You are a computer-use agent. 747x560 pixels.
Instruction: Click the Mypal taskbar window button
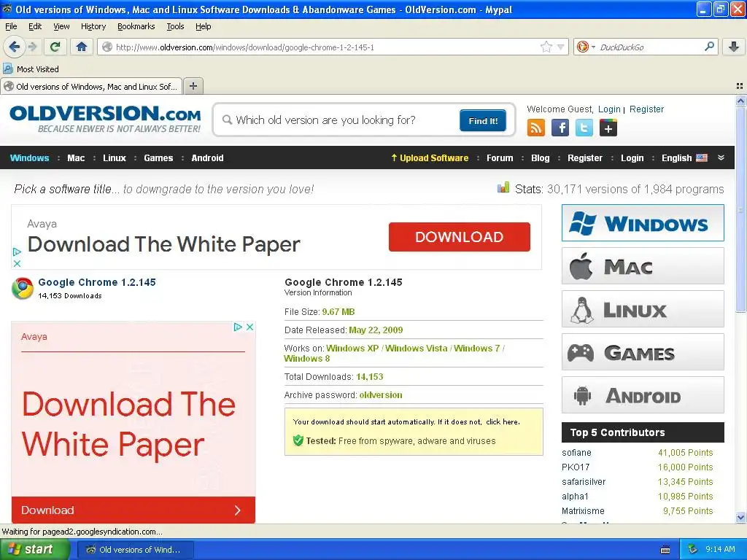pyautogui.click(x=135, y=550)
